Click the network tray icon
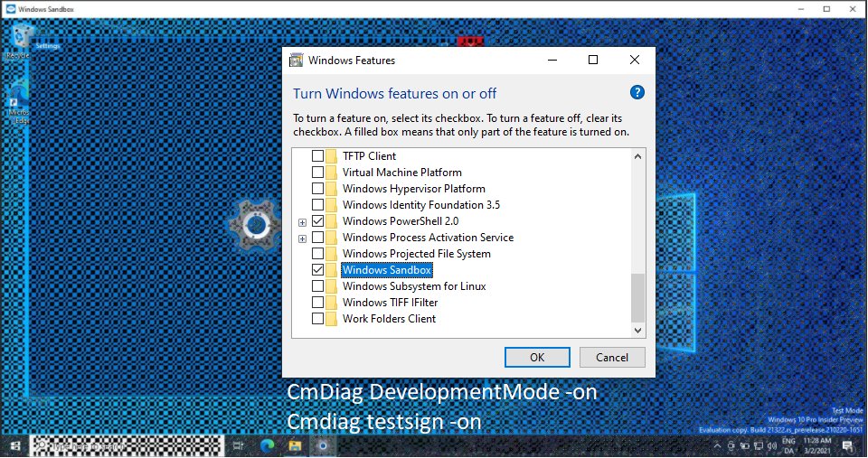 758,446
